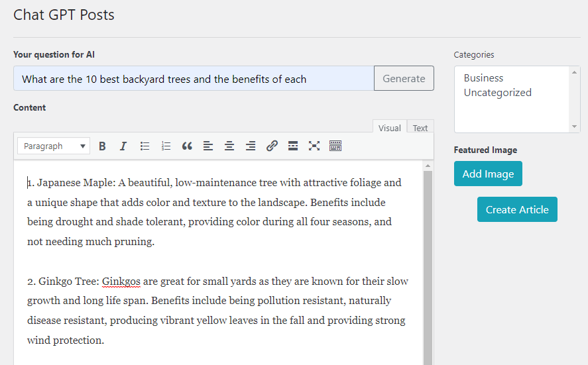The image size is (588, 365).
Task: Insert or edit a link
Action: point(272,146)
